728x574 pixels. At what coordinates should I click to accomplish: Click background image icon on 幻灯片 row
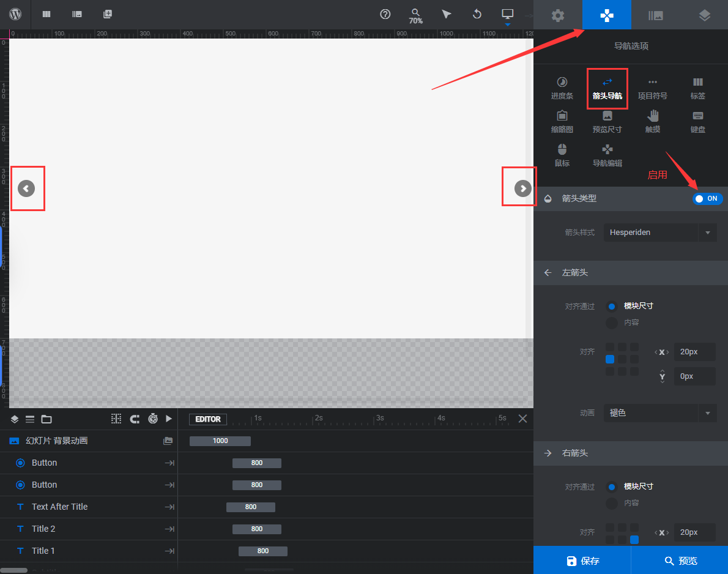point(168,441)
